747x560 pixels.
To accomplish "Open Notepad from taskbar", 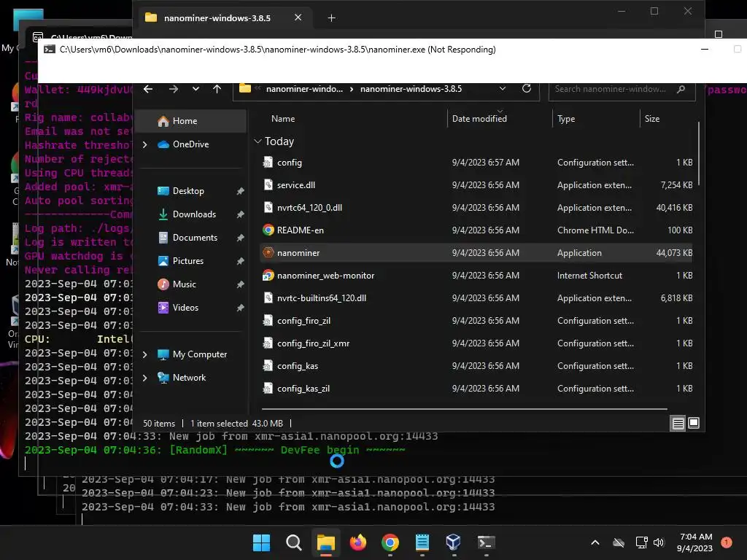I will pos(422,542).
